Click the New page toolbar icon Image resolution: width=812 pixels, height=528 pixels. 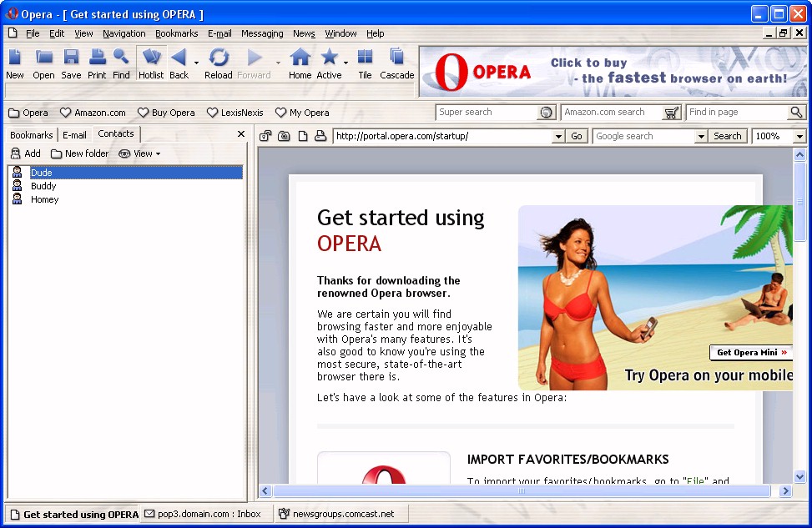click(x=14, y=58)
